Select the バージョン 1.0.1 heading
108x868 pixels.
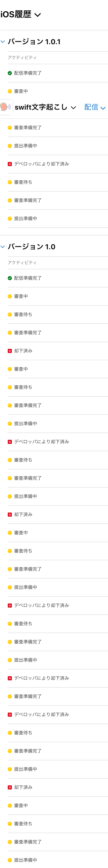click(34, 42)
